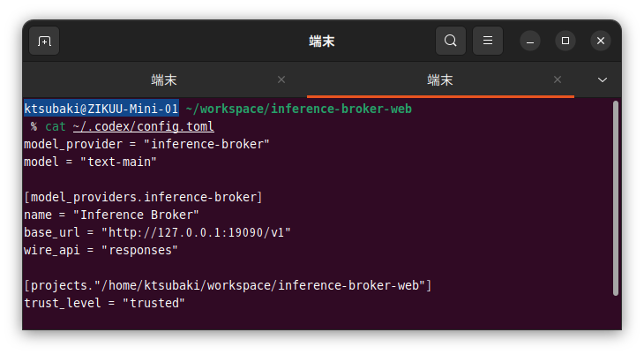644x355 pixels.
Task: Click the trust_level = "trusted" line
Action: [x=104, y=303]
